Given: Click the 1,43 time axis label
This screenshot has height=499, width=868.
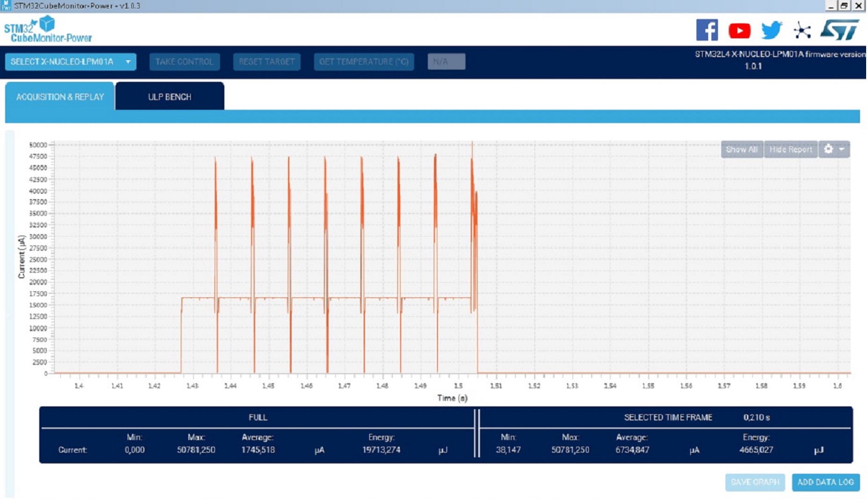Looking at the screenshot, I should [192, 386].
